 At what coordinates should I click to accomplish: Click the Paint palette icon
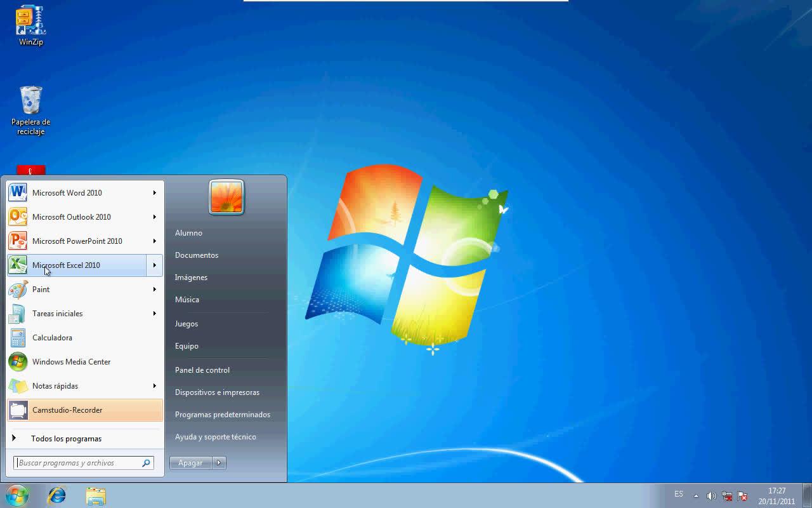[x=18, y=289]
